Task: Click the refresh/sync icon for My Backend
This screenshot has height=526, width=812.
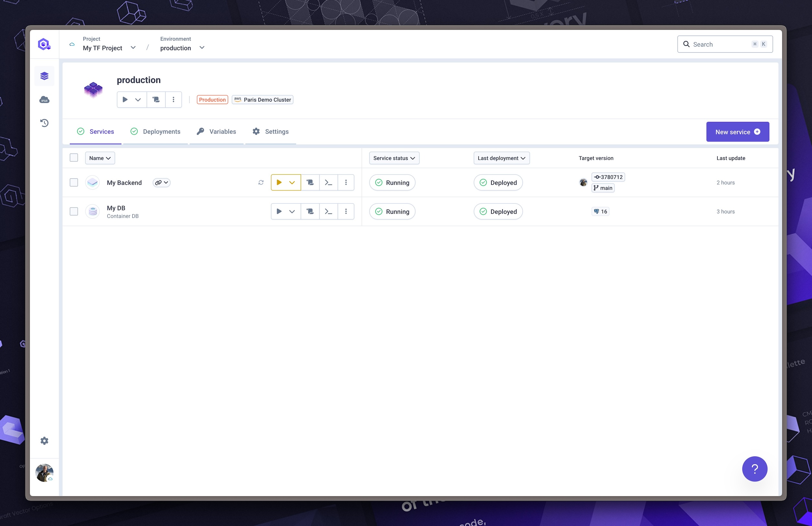Action: pyautogui.click(x=261, y=182)
